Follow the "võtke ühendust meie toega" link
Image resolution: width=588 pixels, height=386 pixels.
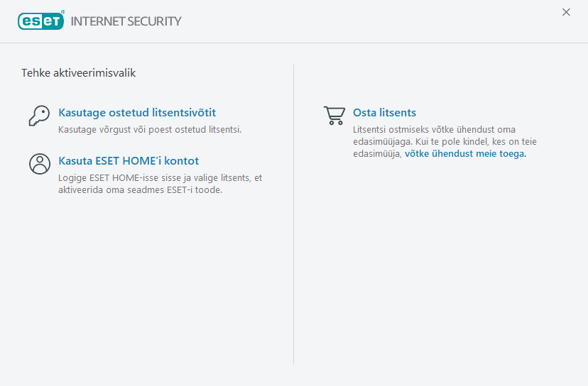pos(465,153)
